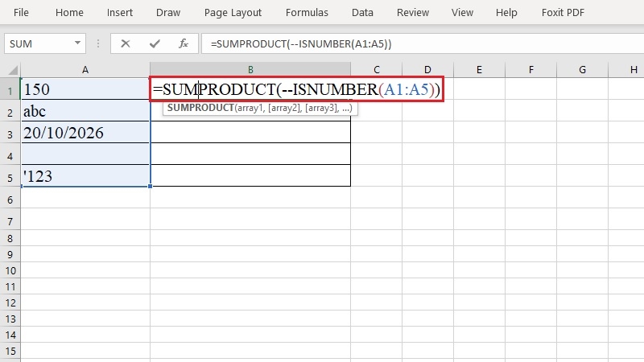This screenshot has height=362, width=644.
Task: Open the File menu
Action: [x=21, y=13]
